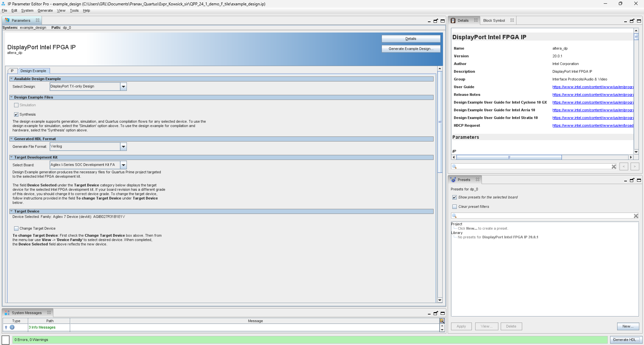Collapse the Target Device section
Image resolution: width=644 pixels, height=345 pixels.
11,211
